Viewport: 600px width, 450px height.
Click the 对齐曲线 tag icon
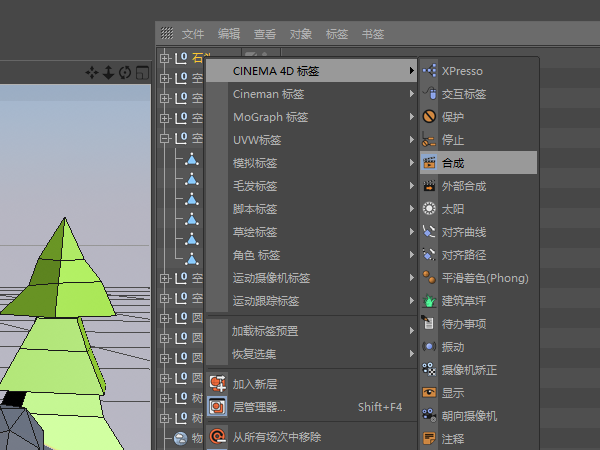point(429,232)
